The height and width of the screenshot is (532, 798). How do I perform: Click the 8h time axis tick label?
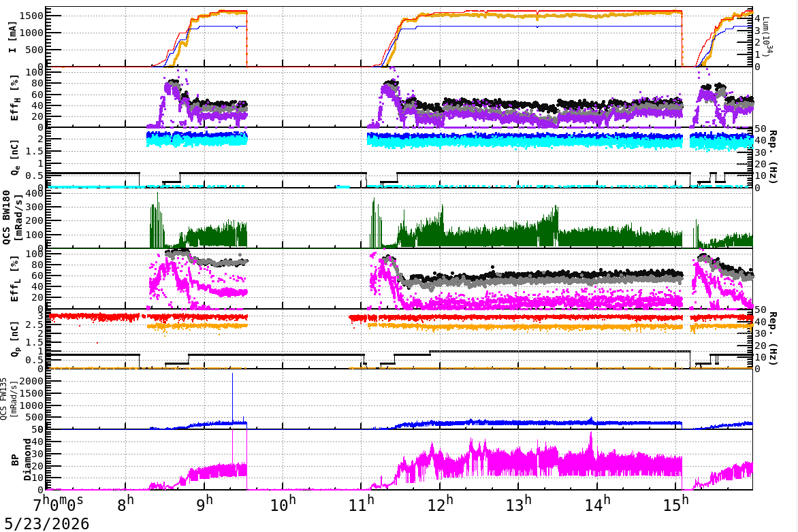point(125,505)
